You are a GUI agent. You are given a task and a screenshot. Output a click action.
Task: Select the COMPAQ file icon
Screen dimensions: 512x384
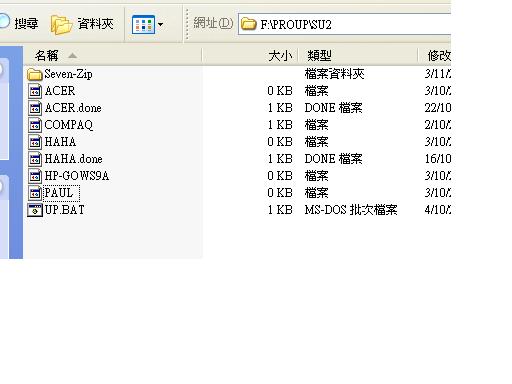[35, 125]
